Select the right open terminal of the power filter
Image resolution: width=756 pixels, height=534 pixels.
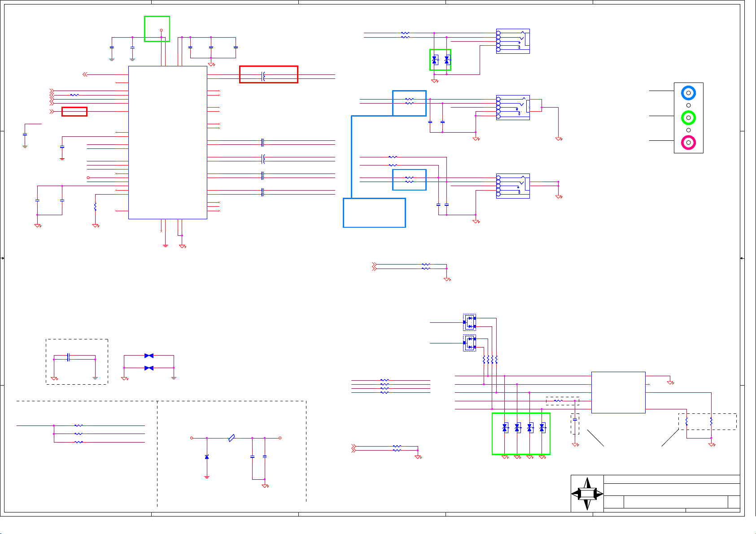coord(280,438)
